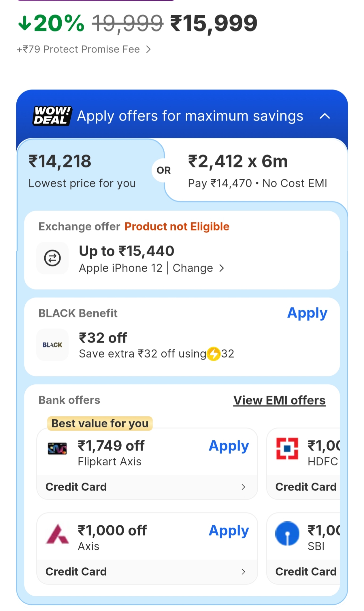Open View EMI offers link

(279, 400)
